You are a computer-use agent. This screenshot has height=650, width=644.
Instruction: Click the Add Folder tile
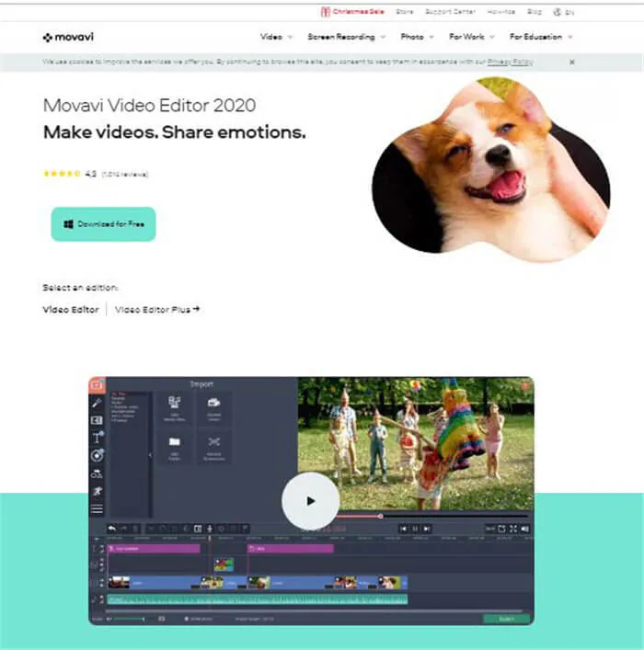pyautogui.click(x=175, y=448)
